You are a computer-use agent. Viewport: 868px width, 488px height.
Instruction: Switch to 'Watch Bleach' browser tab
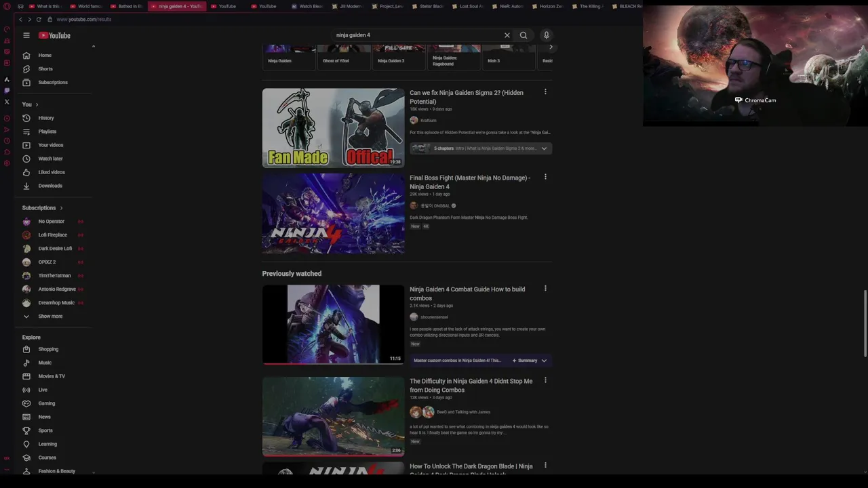coord(307,6)
